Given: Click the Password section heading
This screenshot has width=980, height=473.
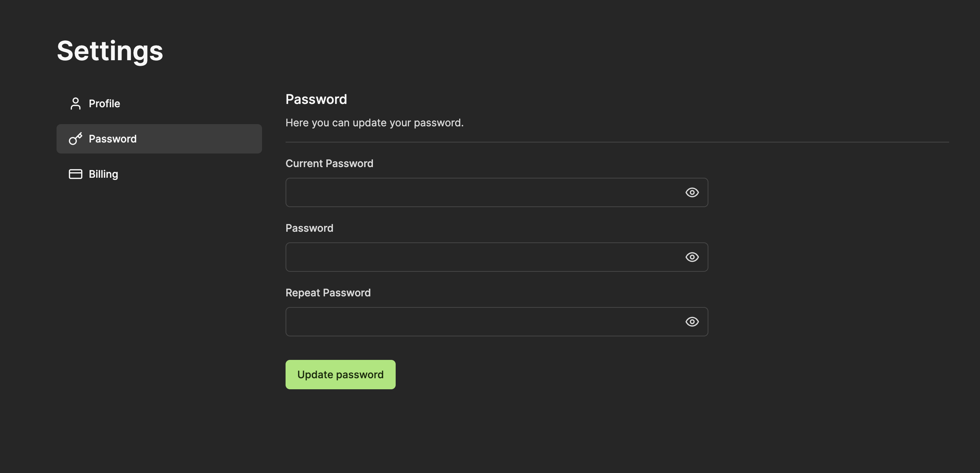Looking at the screenshot, I should coord(316,99).
